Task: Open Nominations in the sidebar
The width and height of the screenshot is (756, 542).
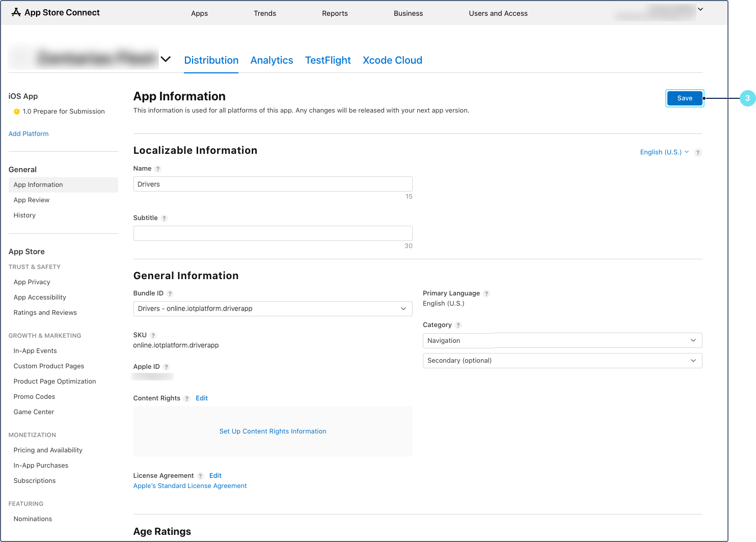Action: [x=33, y=519]
